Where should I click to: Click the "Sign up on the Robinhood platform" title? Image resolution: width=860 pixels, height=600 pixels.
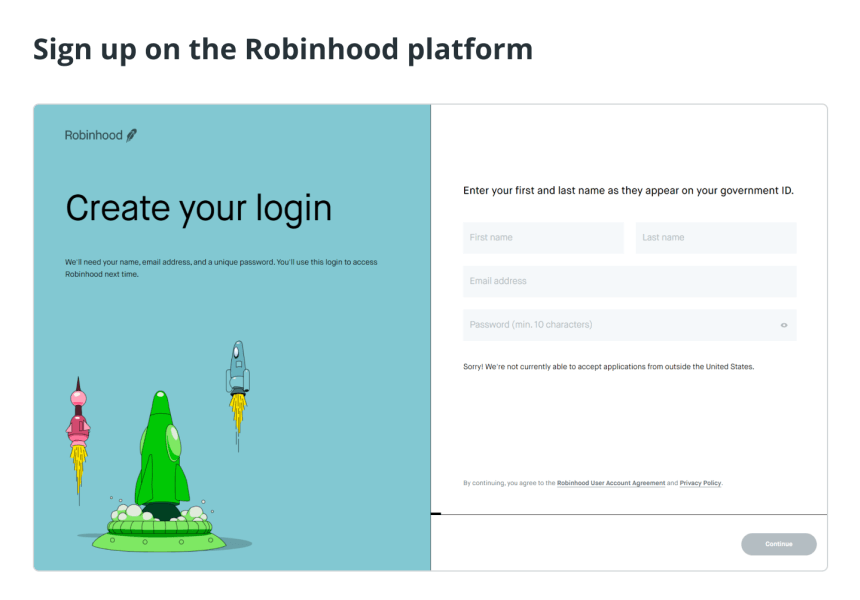pos(283,50)
